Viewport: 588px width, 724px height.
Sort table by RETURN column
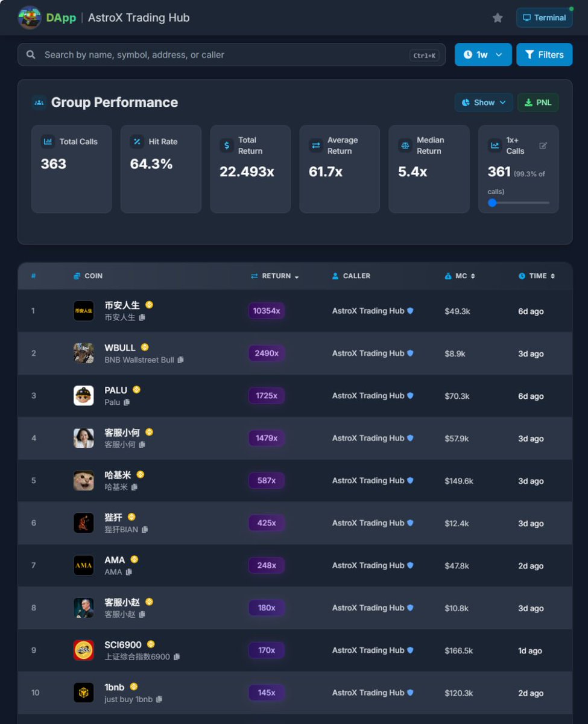click(x=275, y=276)
